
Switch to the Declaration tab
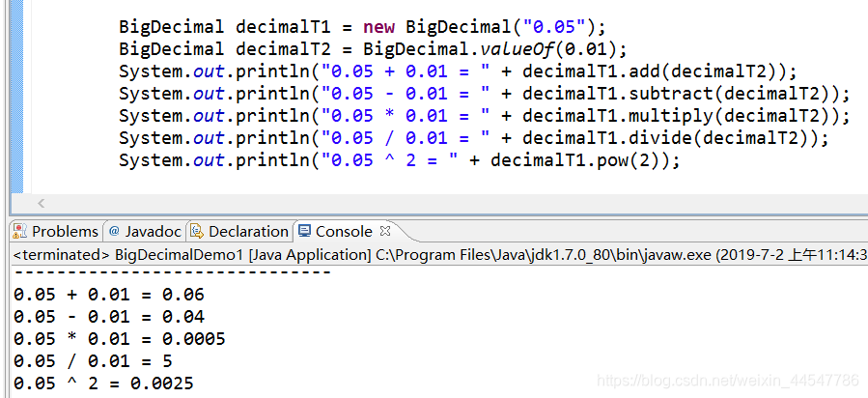(239, 232)
